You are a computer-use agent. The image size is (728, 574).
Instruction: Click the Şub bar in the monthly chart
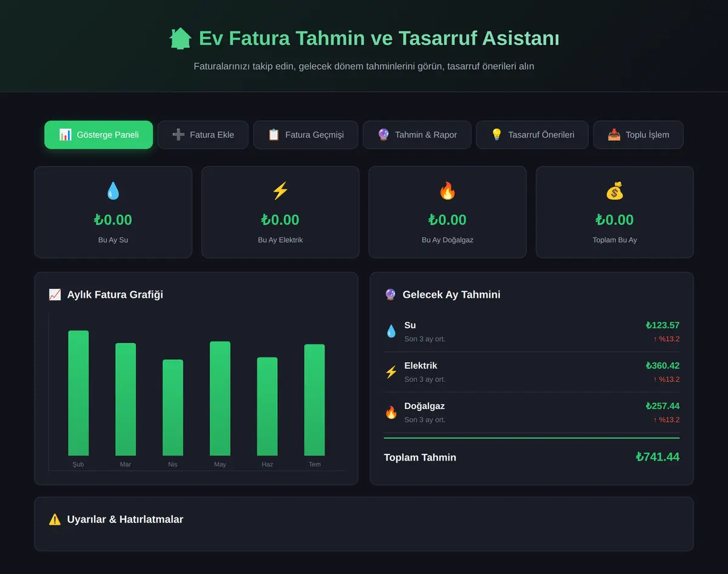[x=78, y=393]
